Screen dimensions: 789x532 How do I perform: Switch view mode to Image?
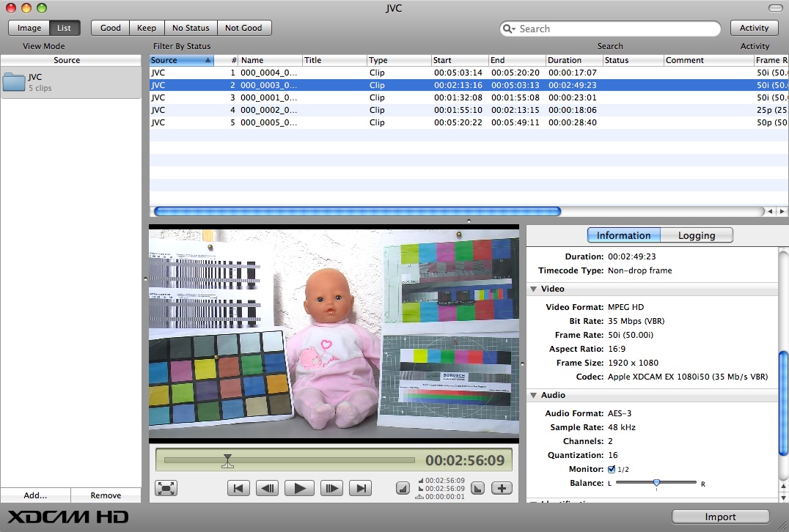click(x=29, y=28)
